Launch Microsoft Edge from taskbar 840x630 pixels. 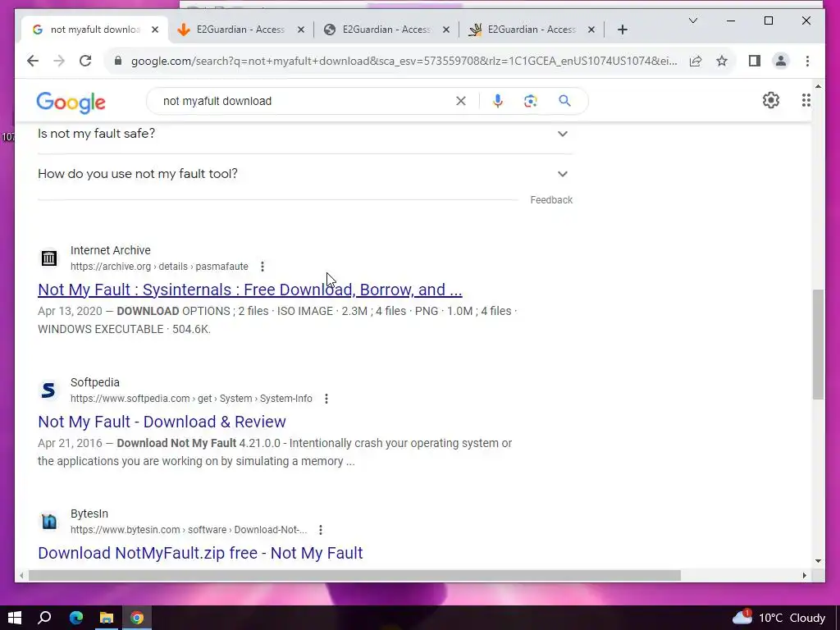pyautogui.click(x=76, y=618)
